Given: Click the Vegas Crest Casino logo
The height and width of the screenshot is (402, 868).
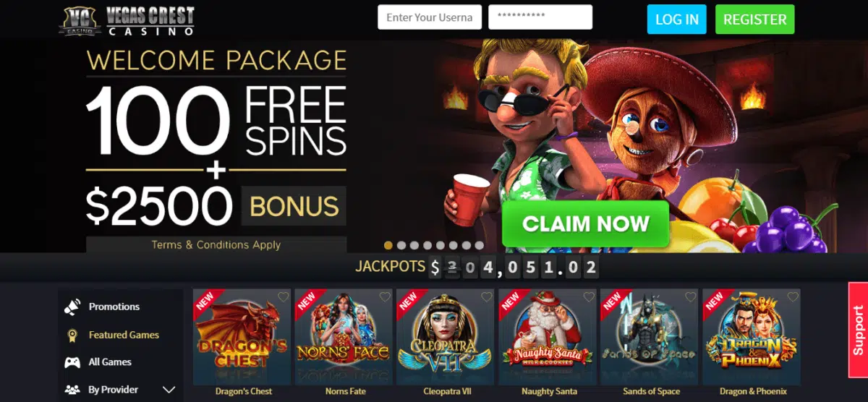Looking at the screenshot, I should tap(127, 21).
